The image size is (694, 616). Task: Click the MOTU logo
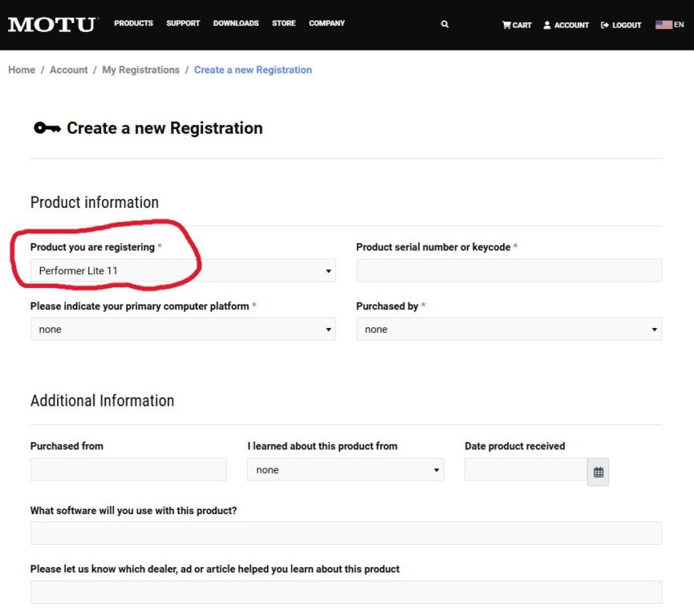(52, 24)
